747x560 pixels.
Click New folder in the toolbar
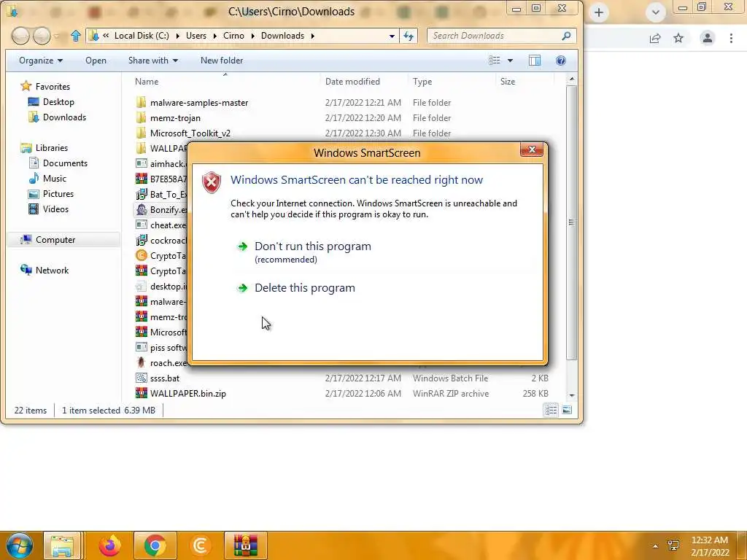tap(222, 61)
